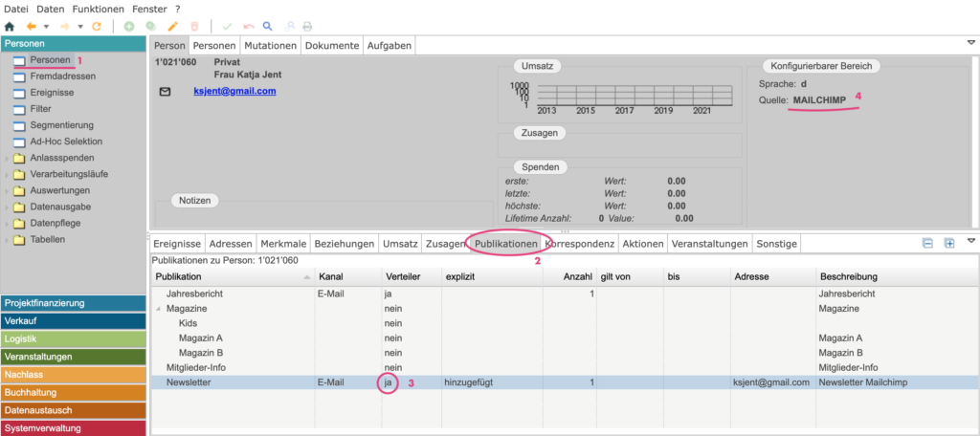Go back with the orange left arrow
This screenshot has width=980, height=436.
[31, 26]
